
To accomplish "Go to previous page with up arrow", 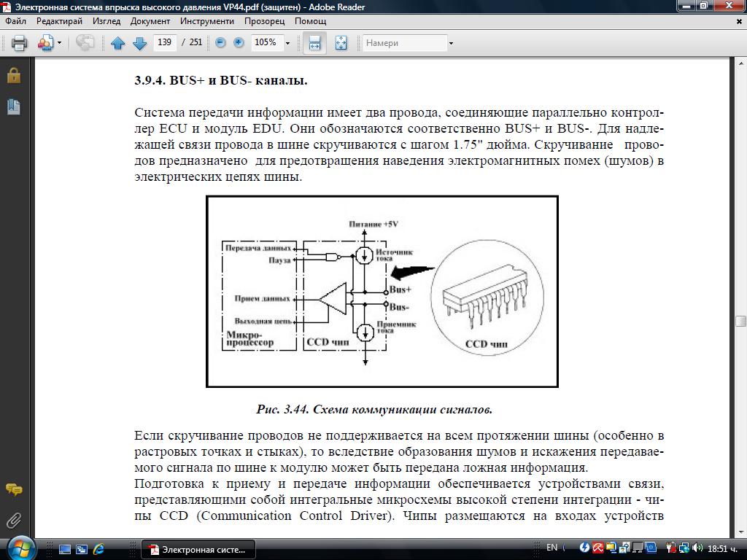I will (117, 43).
